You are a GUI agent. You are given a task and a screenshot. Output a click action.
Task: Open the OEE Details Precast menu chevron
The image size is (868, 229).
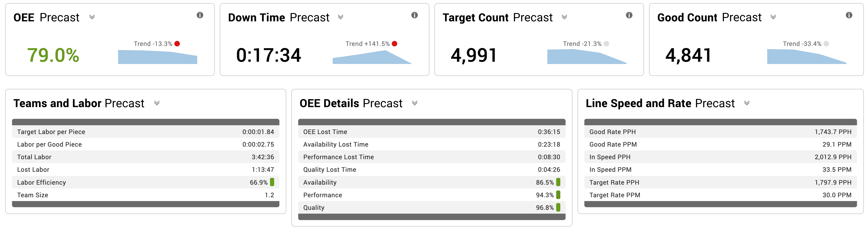point(415,103)
